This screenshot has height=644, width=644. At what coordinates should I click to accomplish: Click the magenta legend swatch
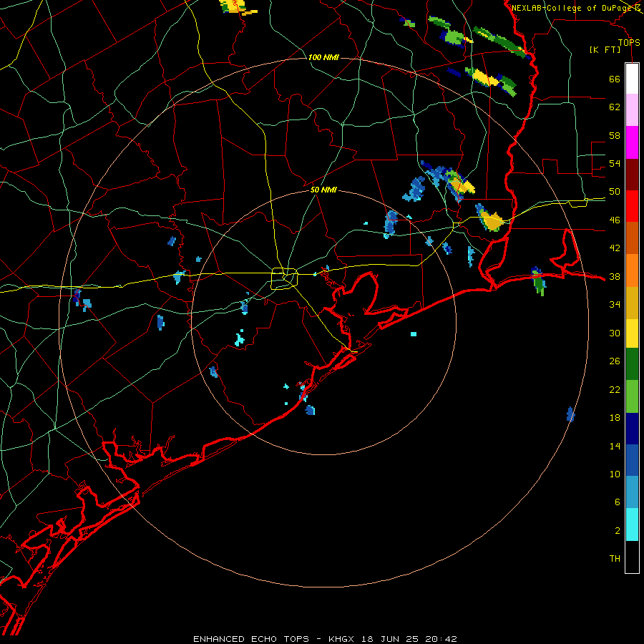632,142
